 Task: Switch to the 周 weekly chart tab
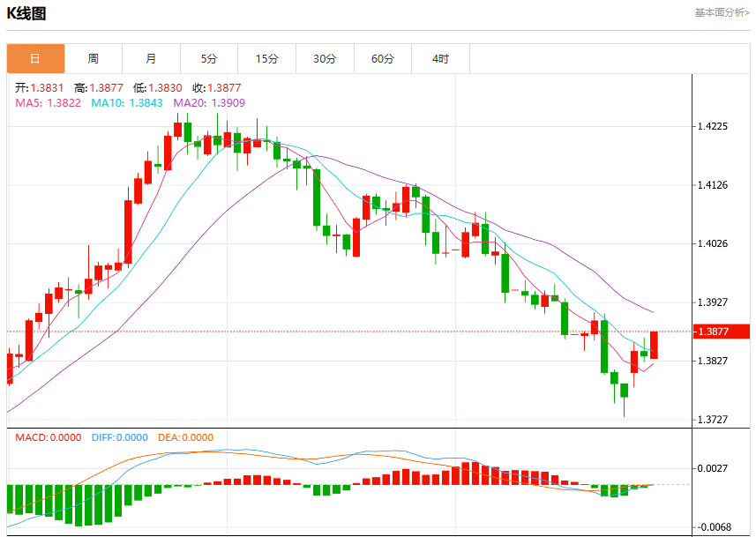(94, 59)
